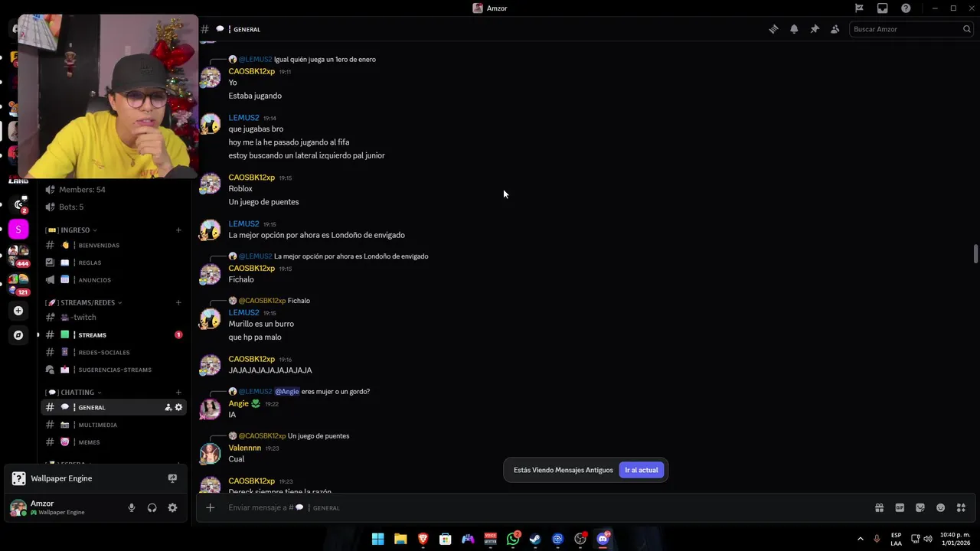Click the Wallpaper Engine activity screen icon
Image resolution: width=980 pixels, height=551 pixels.
coord(172,478)
